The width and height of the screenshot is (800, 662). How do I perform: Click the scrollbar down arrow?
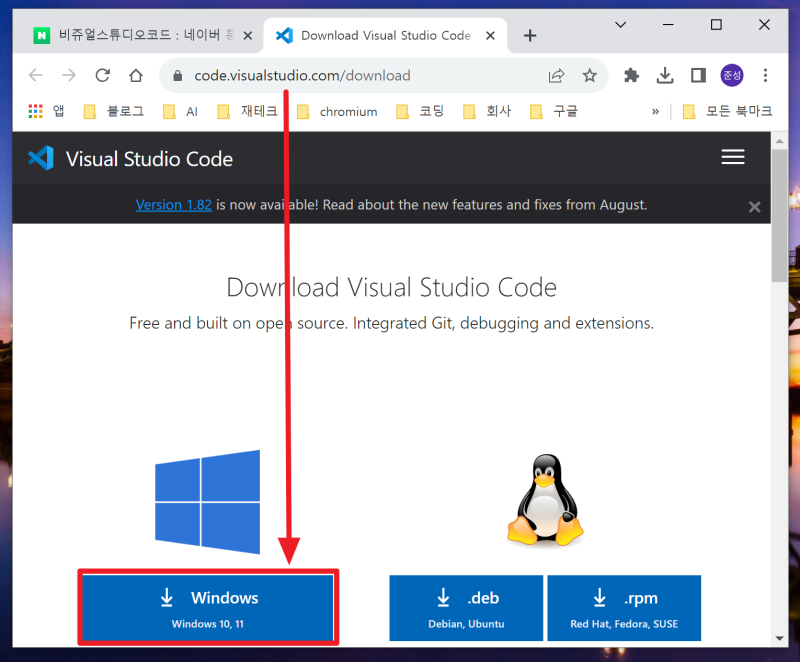(779, 638)
